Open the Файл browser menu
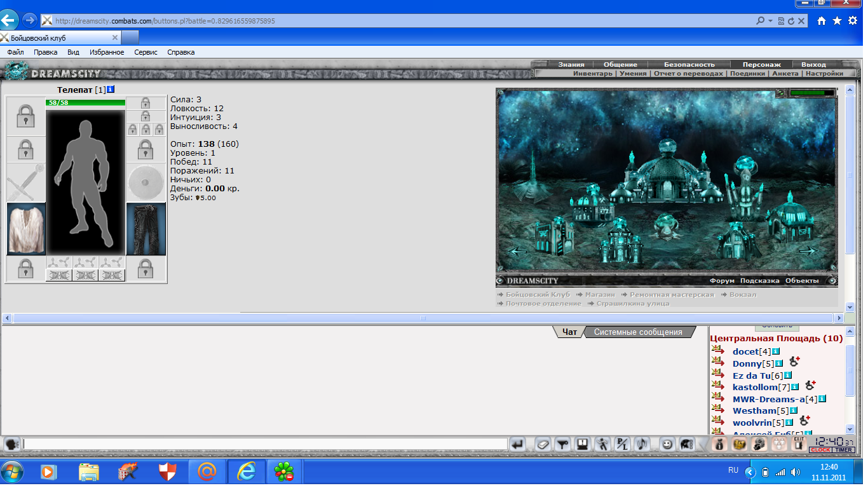This screenshot has width=868, height=488. coord(16,52)
